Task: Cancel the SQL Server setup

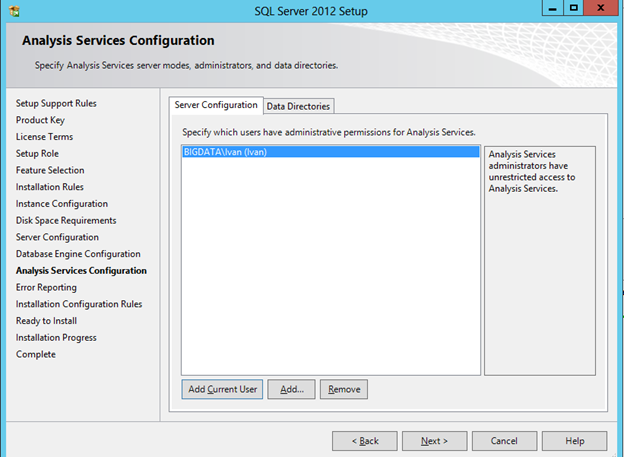Action: [x=504, y=441]
